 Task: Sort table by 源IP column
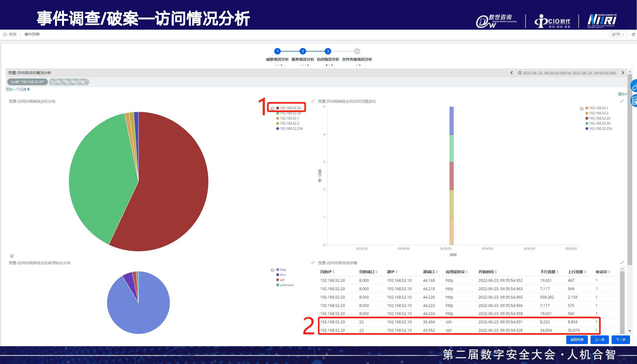tap(392, 272)
